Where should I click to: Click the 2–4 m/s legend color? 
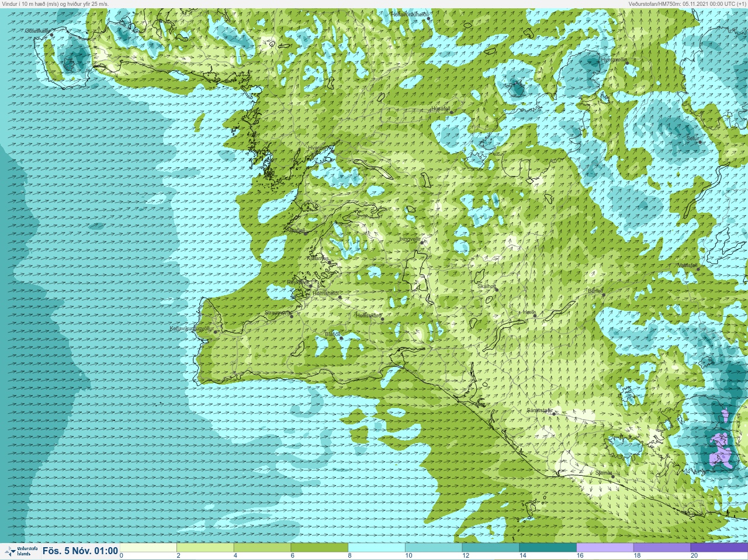[206, 548]
